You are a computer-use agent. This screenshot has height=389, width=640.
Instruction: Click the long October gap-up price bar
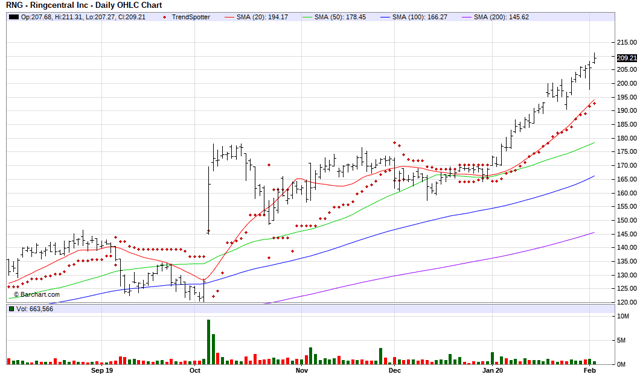pyautogui.click(x=209, y=200)
